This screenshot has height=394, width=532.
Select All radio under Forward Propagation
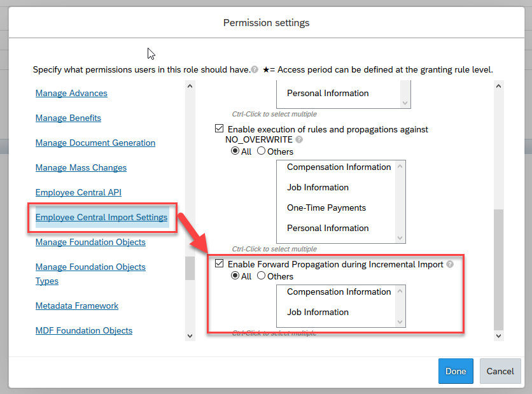(235, 276)
